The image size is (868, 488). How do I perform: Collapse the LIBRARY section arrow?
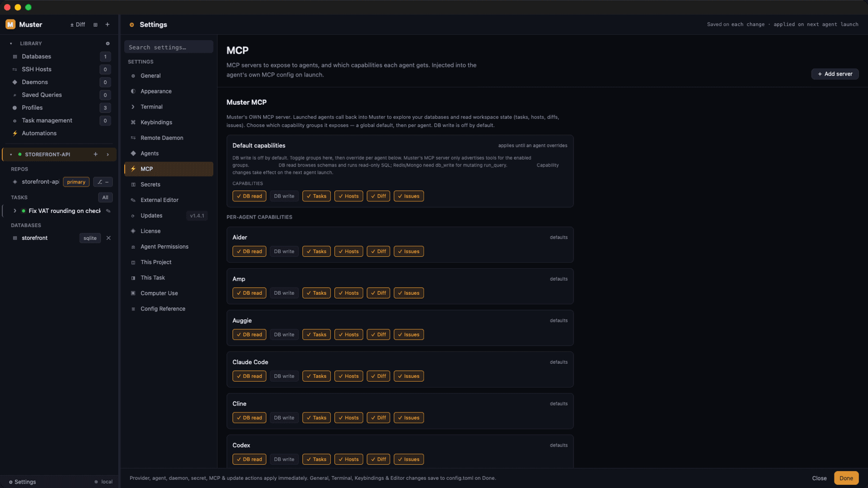tap(11, 43)
